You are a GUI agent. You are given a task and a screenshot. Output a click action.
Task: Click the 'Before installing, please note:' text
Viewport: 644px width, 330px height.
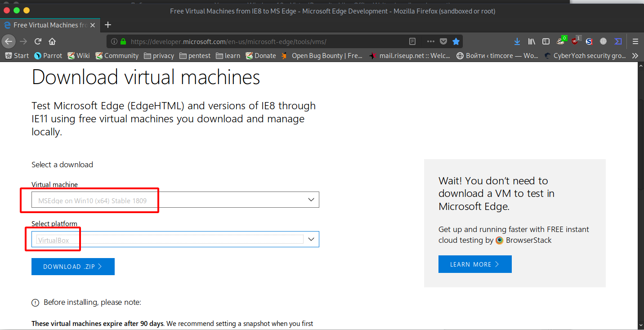[92, 302]
